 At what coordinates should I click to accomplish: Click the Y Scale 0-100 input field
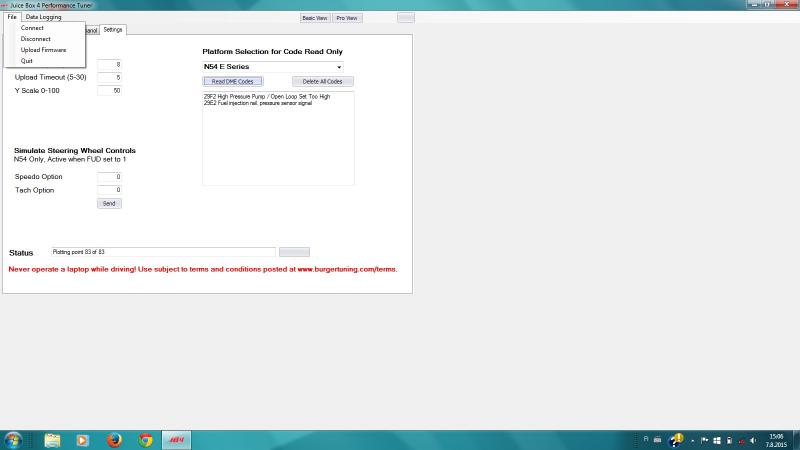(109, 91)
